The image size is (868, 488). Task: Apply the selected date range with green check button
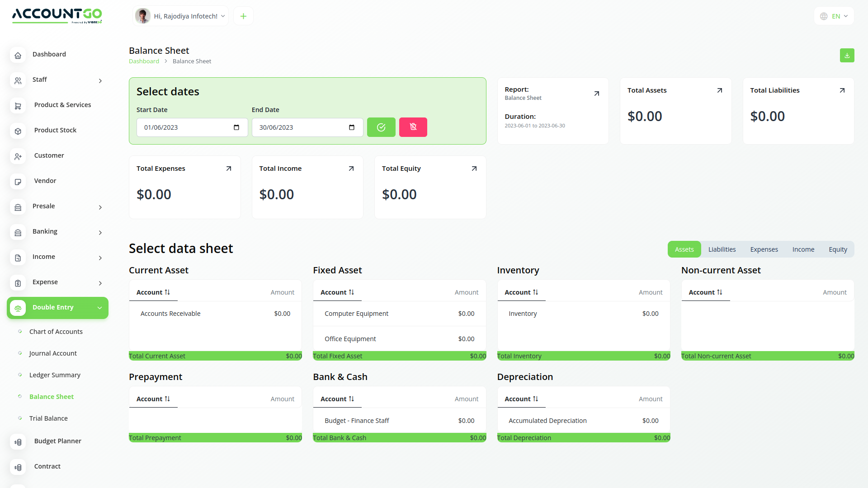pyautogui.click(x=381, y=127)
